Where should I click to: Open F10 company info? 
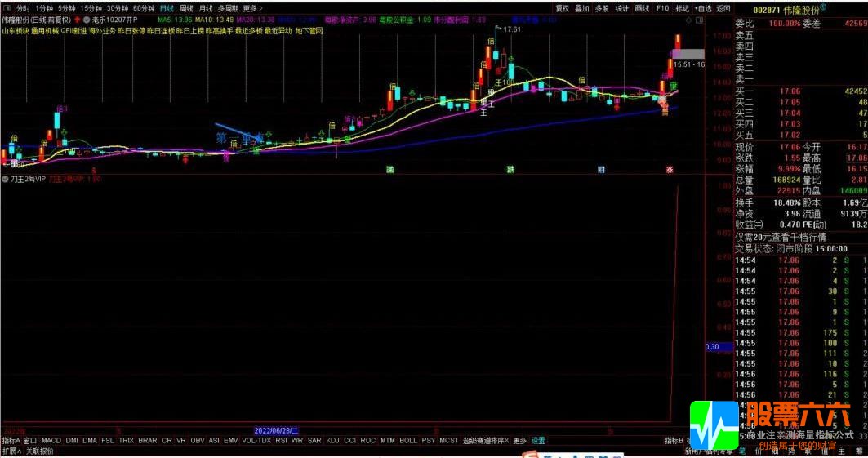[x=662, y=8]
